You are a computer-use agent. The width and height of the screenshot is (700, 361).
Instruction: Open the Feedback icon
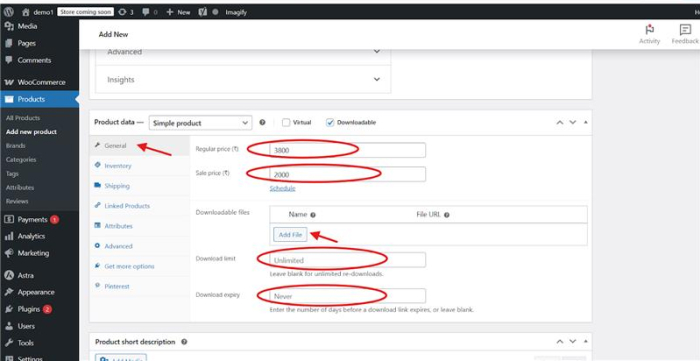pyautogui.click(x=685, y=34)
